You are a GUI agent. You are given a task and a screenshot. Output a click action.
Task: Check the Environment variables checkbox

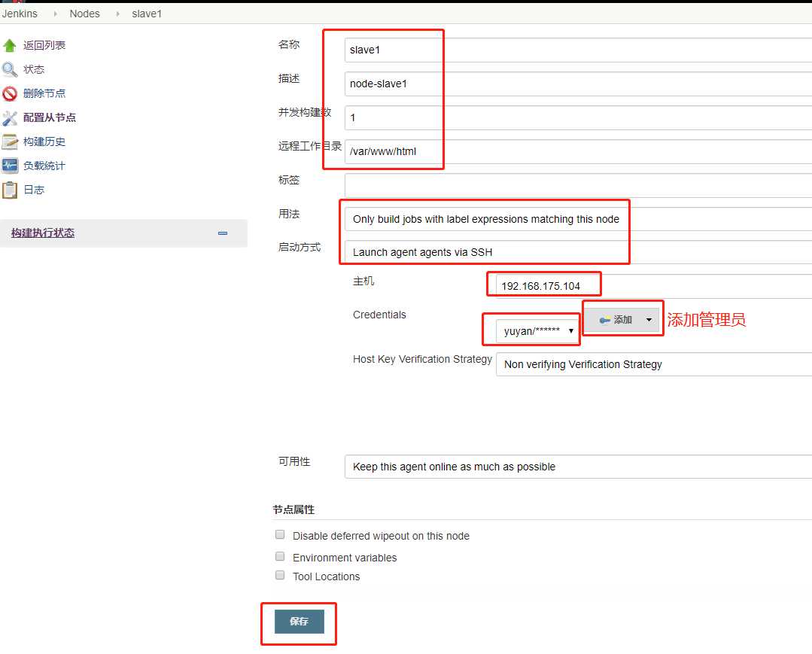pyautogui.click(x=280, y=556)
